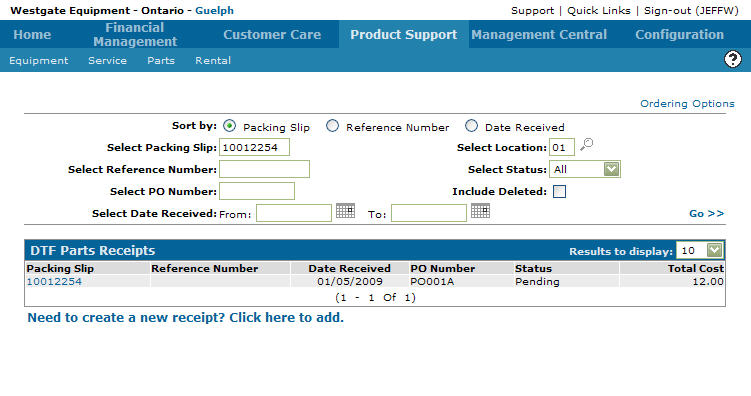
Task: Focus the Select Packing Slip field
Action: 254,147
